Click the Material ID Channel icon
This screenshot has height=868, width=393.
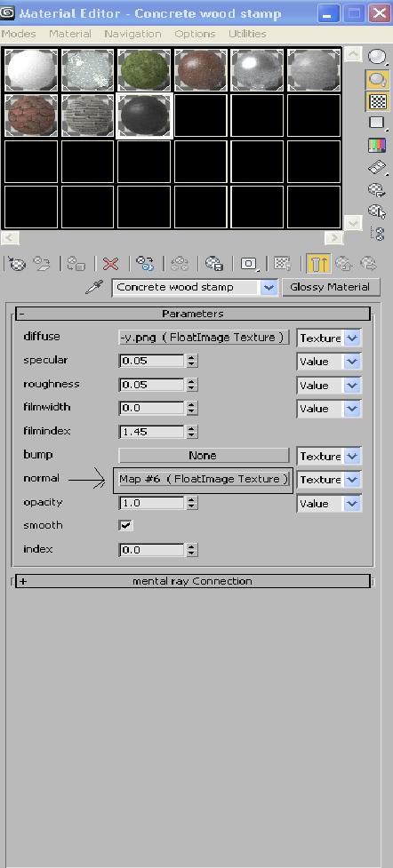(248, 264)
